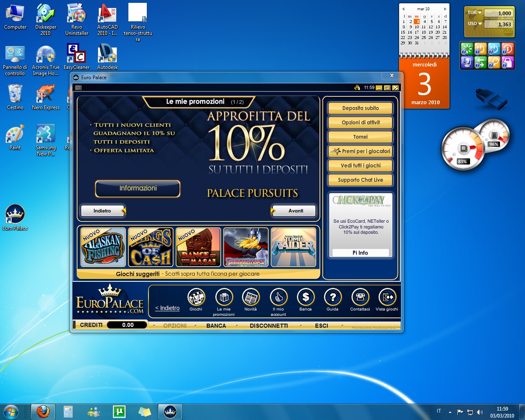Launch the Alaskan Fishing game
The width and height of the screenshot is (525, 420).
coord(103,247)
